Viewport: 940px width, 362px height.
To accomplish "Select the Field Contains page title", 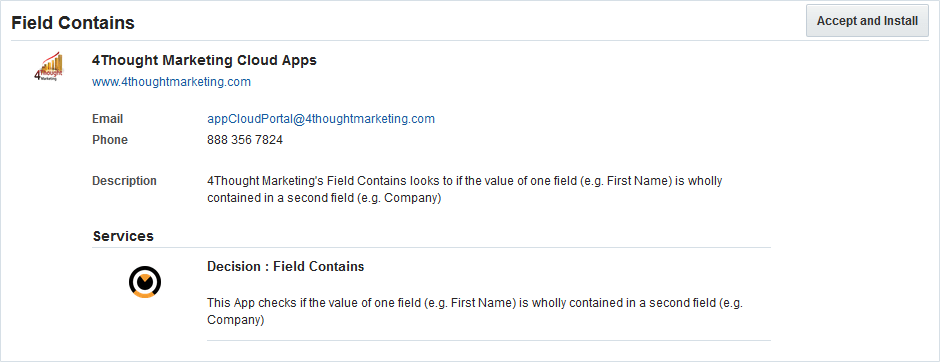I will point(73,23).
